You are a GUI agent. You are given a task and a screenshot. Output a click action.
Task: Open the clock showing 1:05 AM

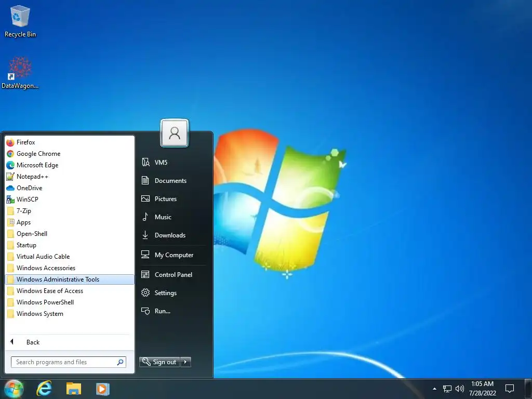point(483,389)
